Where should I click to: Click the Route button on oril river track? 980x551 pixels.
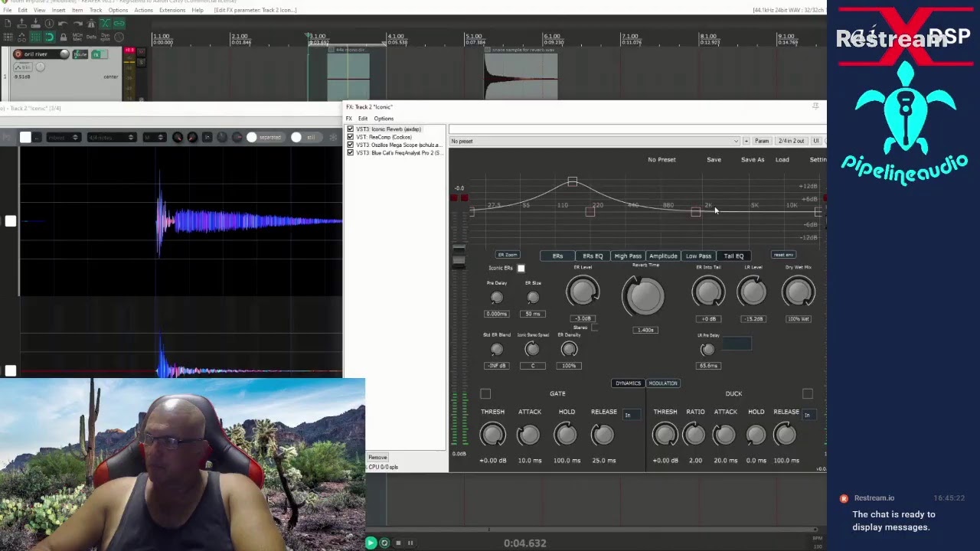tap(80, 54)
